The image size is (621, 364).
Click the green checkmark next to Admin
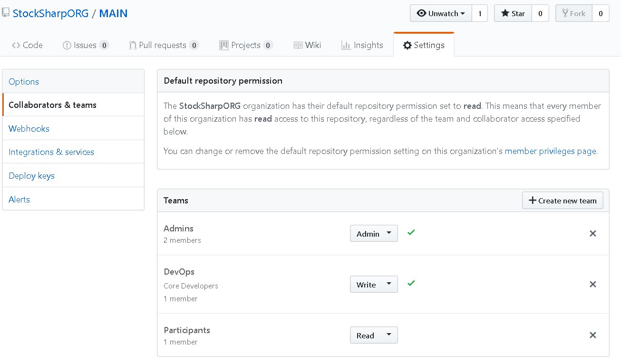click(x=411, y=232)
